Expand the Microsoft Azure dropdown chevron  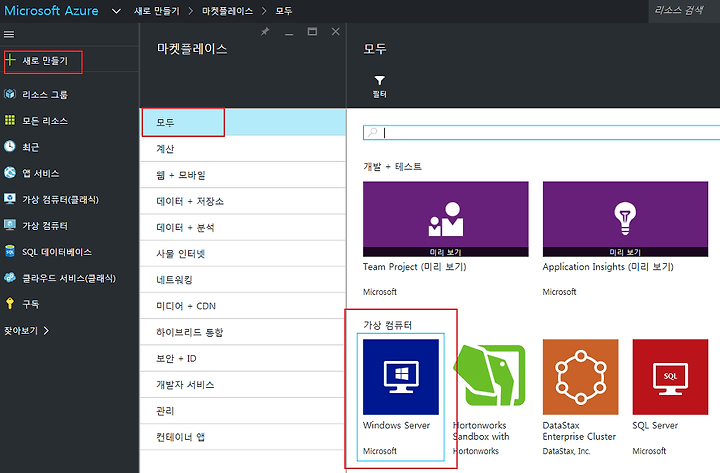[x=117, y=11]
